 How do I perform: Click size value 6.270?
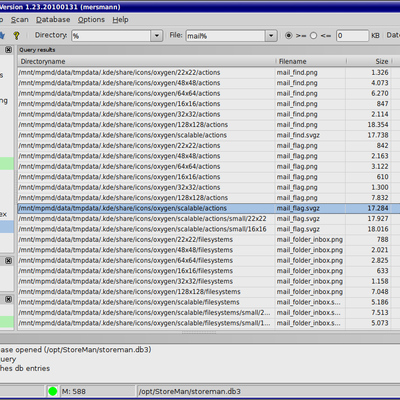click(x=380, y=93)
